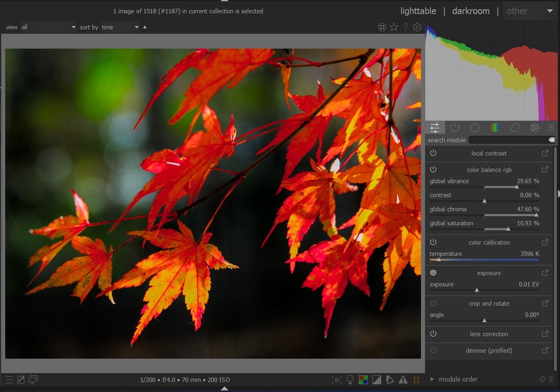Toggle the denoise (profiled) module power
Screen dimensions: 560x392
433,350
